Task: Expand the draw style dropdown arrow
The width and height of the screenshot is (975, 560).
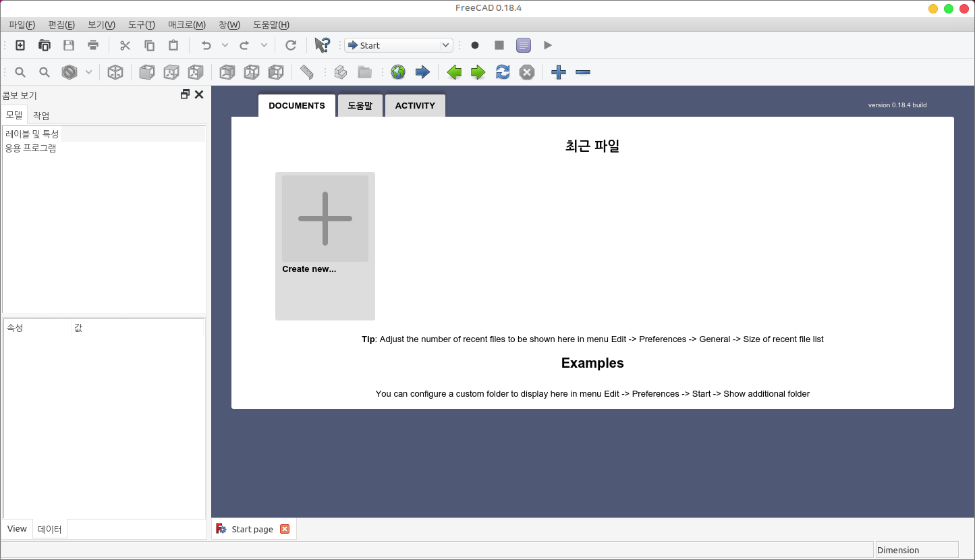Action: click(88, 72)
